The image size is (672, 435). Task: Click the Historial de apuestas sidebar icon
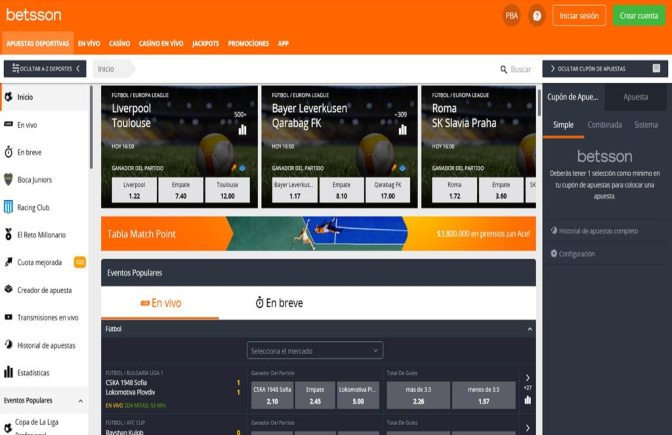tap(9, 345)
